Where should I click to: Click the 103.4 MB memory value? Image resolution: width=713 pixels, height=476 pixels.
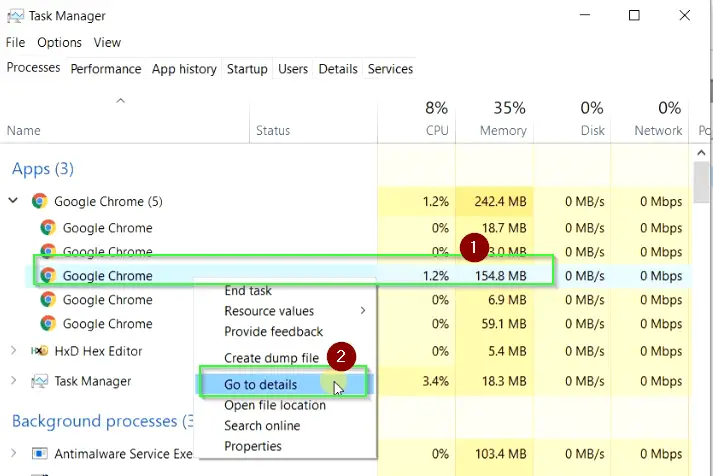[x=500, y=454]
